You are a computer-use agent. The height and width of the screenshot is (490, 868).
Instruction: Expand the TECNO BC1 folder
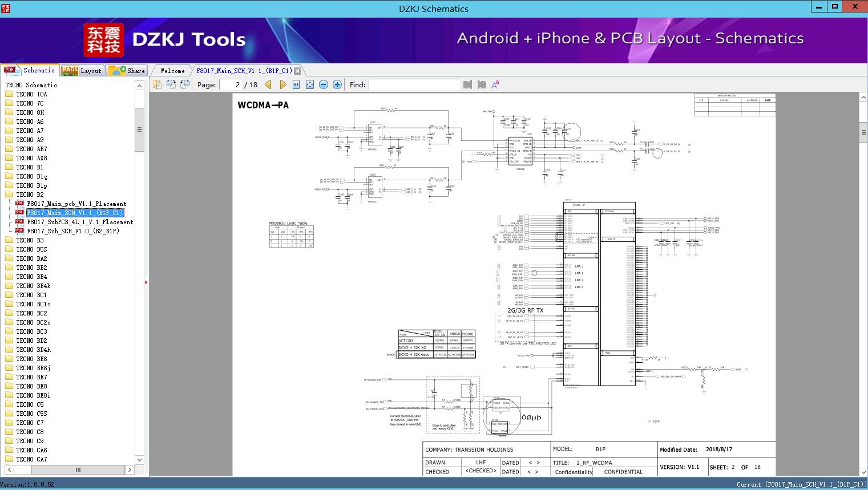(31, 295)
